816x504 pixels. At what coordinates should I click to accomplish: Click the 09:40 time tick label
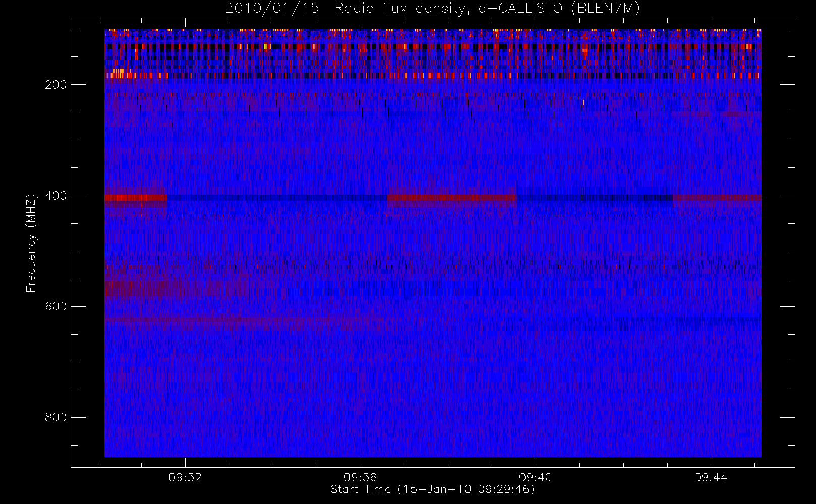click(x=535, y=477)
